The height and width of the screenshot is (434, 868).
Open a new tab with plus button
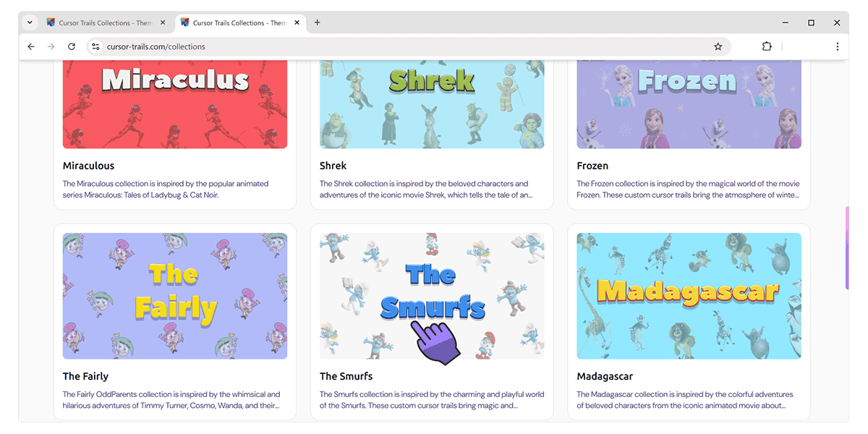318,22
